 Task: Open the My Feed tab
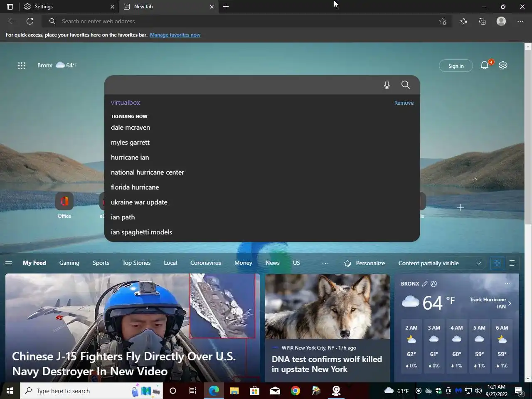point(34,263)
